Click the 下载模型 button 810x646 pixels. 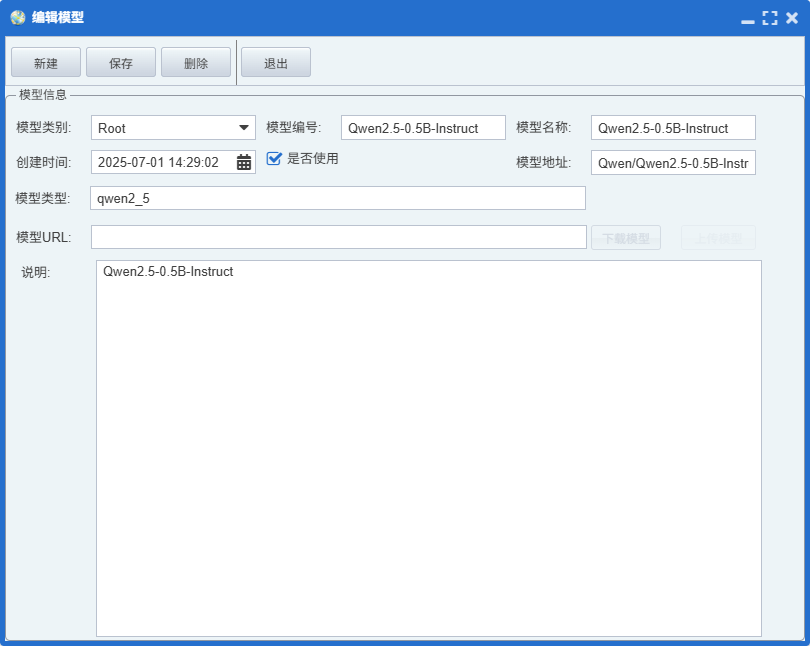tap(626, 238)
